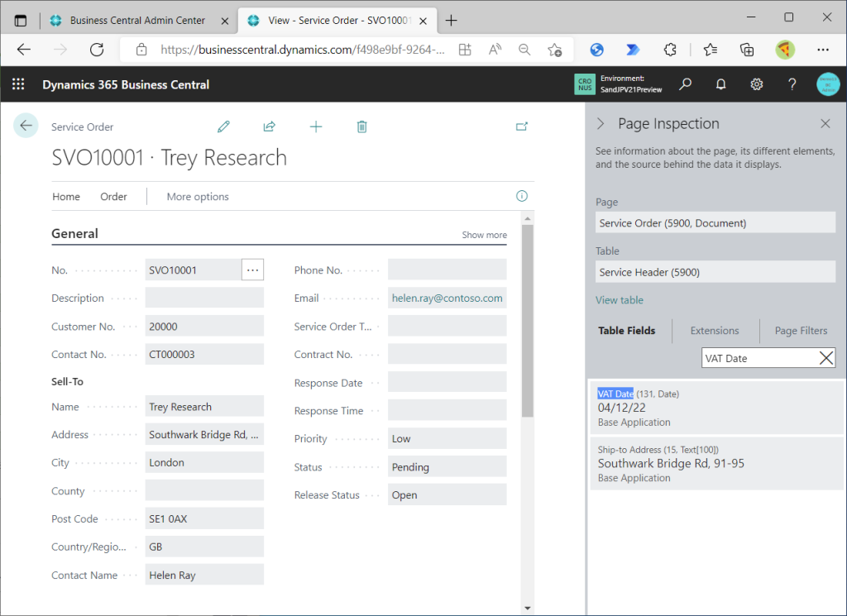The image size is (847, 616).
Task: Select the VAT Date field entry
Action: pyautogui.click(x=717, y=408)
